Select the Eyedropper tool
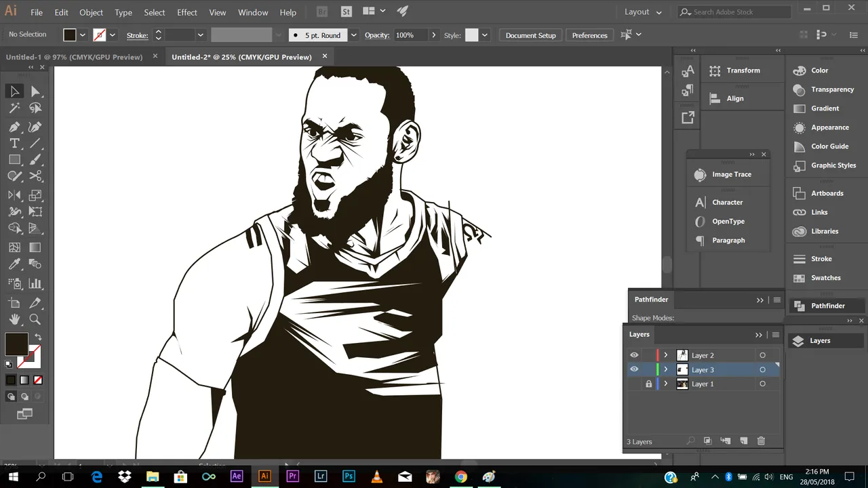868x488 pixels. 14,264
